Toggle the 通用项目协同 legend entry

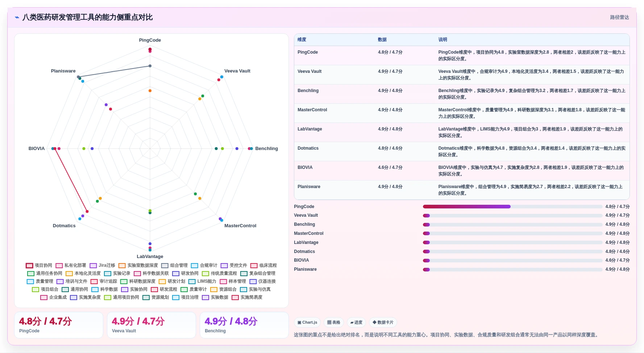(122, 298)
